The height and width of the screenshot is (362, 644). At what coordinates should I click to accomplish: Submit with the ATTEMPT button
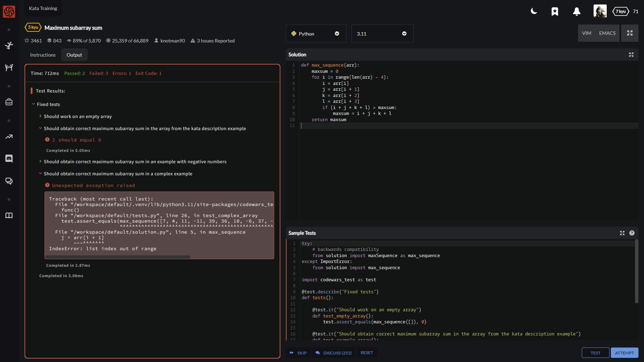point(624,353)
